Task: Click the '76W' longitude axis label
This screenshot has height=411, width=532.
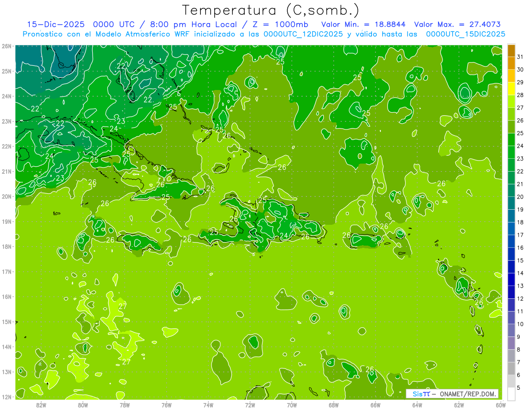Action: pyautogui.click(x=167, y=405)
